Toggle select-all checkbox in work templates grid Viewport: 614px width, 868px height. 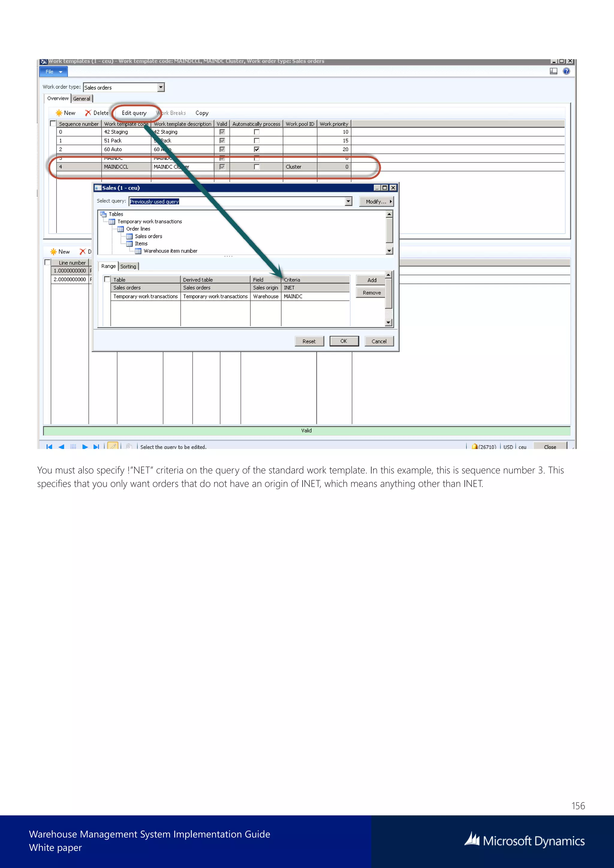(x=53, y=123)
